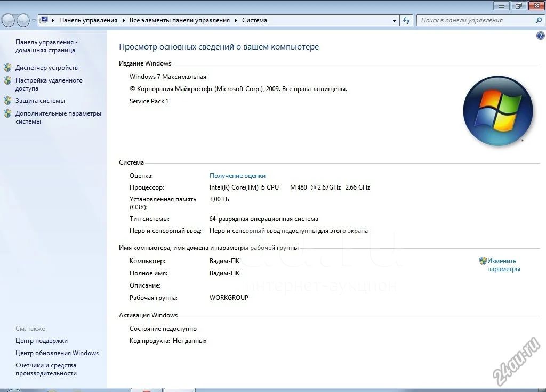Click the «Код продукта: Нет данных» line
This screenshot has width=546, height=392.
[168, 341]
